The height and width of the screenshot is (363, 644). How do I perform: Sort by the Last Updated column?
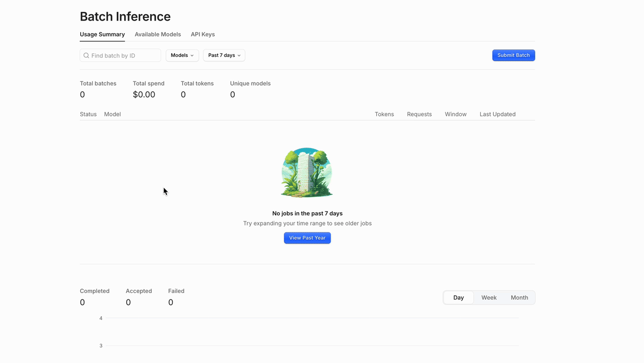pos(497,114)
